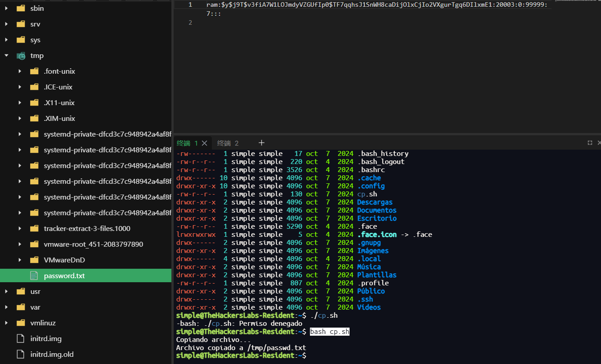Screen dimensions: 601x364
Task: Click 'Plantillas' in the terminal listing
Action: pyautogui.click(x=377, y=275)
